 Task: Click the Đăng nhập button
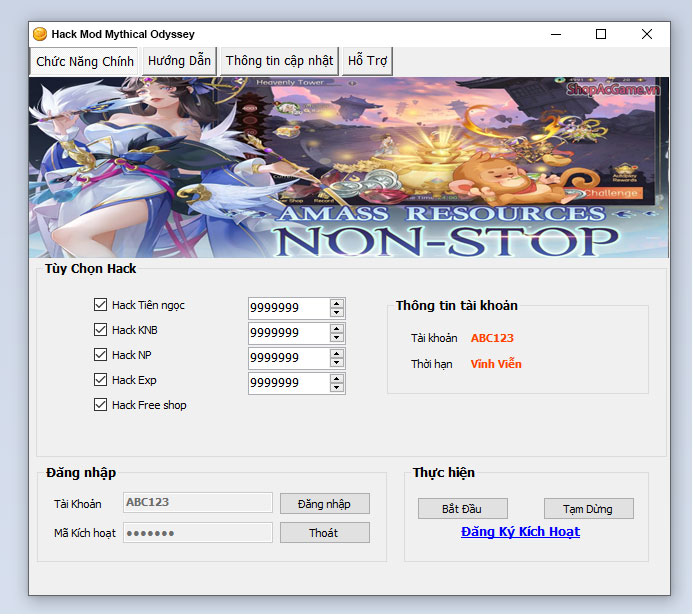click(x=324, y=504)
